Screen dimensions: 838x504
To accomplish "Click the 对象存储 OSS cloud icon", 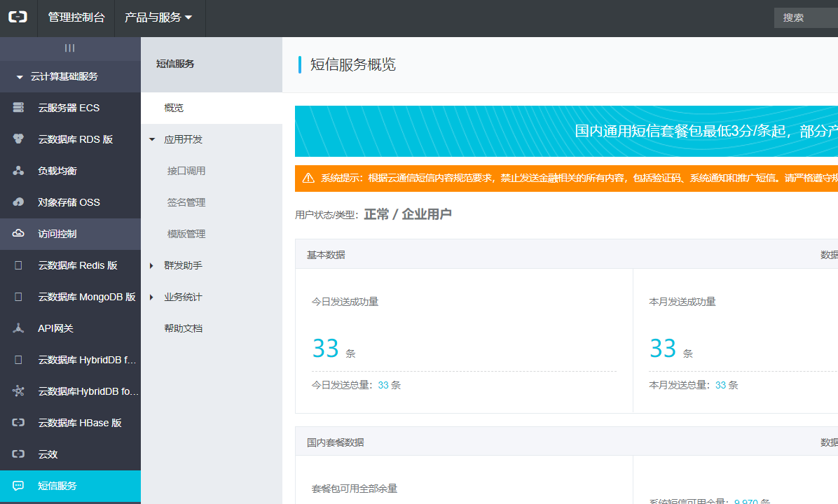I will click(x=18, y=202).
